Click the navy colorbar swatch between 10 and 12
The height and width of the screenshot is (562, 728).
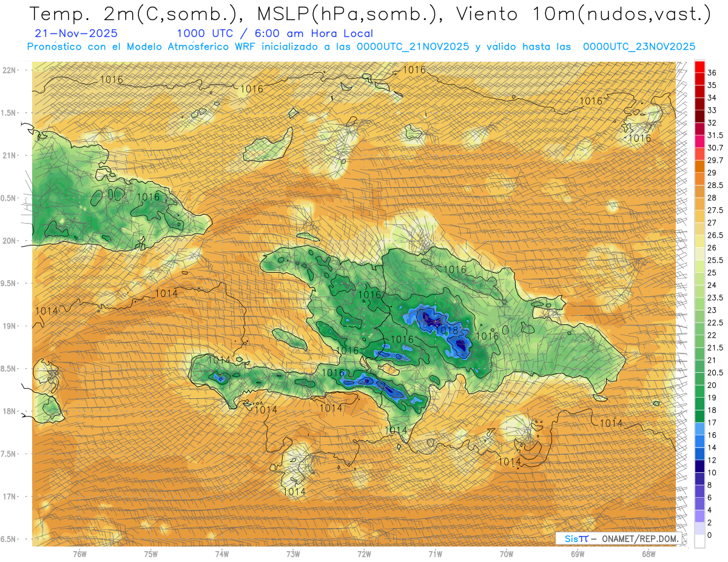pos(699,466)
